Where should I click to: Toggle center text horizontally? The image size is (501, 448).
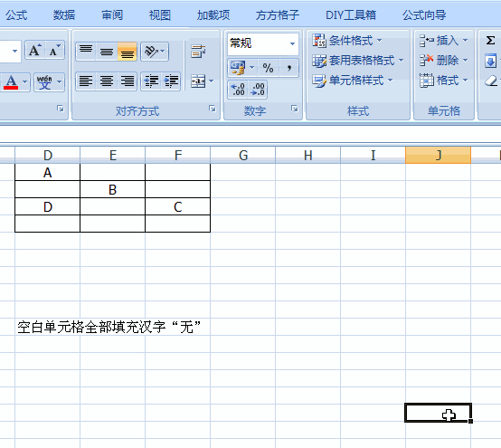pyautogui.click(x=107, y=81)
